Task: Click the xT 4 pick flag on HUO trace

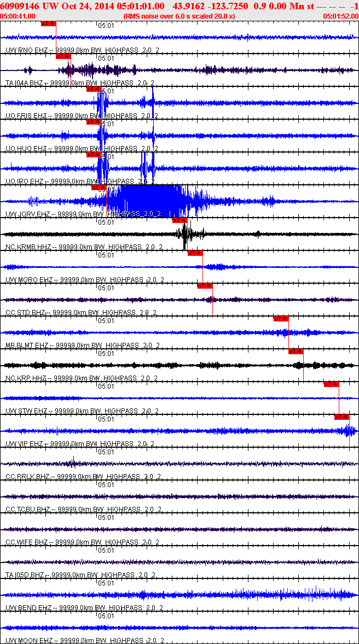Action: tap(94, 121)
